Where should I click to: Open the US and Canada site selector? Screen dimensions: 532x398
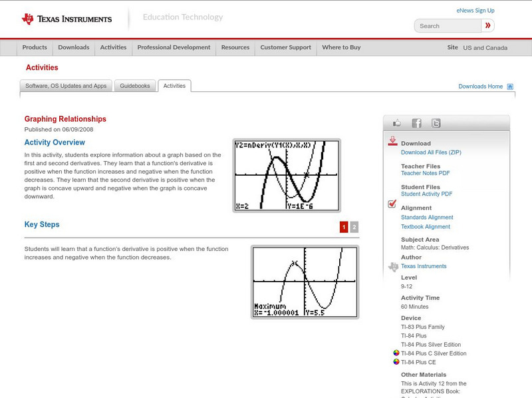[x=485, y=48]
